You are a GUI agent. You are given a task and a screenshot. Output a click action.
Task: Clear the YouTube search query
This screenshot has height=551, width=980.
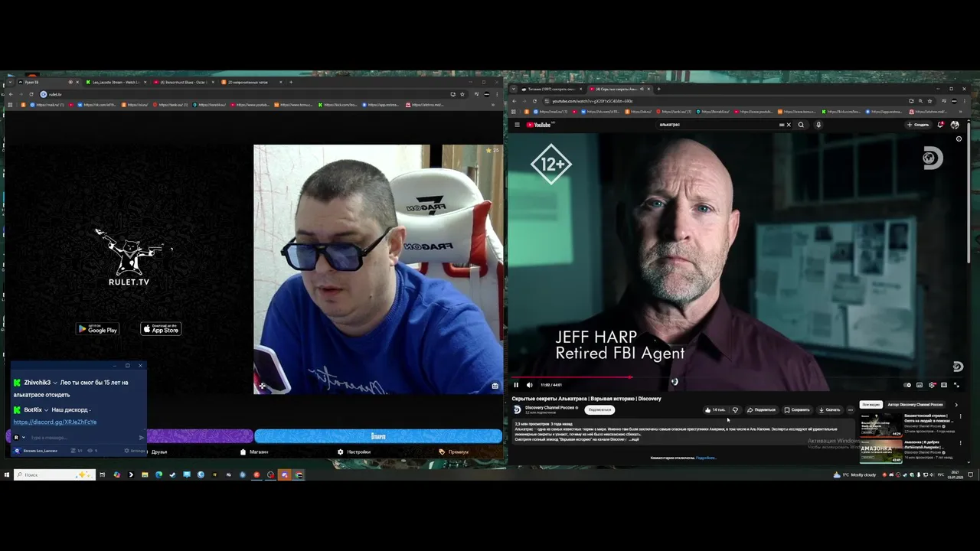789,125
